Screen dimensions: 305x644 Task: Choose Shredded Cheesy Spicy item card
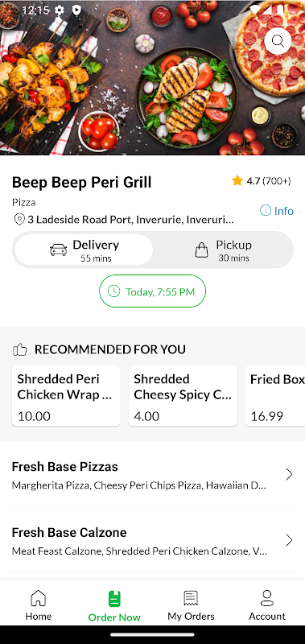(183, 395)
